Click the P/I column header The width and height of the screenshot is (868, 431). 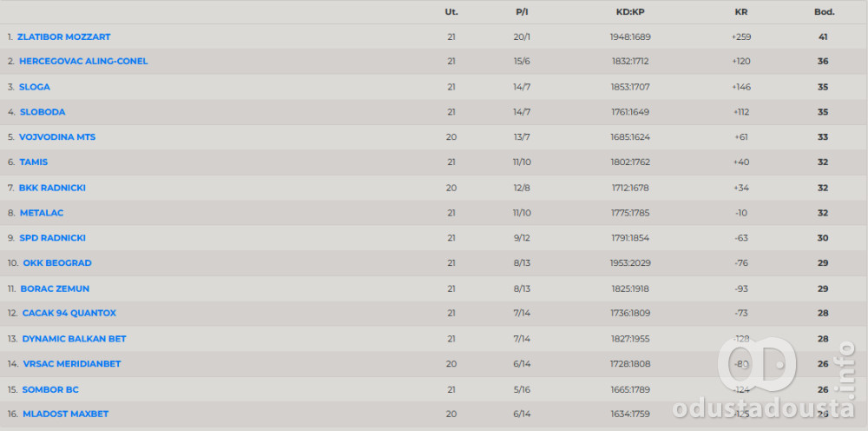tap(522, 12)
